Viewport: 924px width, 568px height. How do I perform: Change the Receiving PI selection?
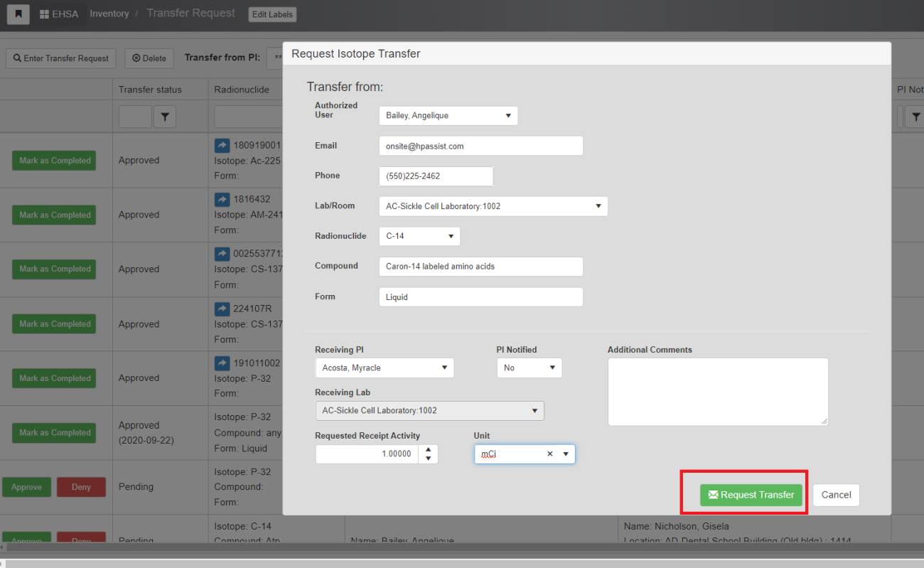coord(384,368)
